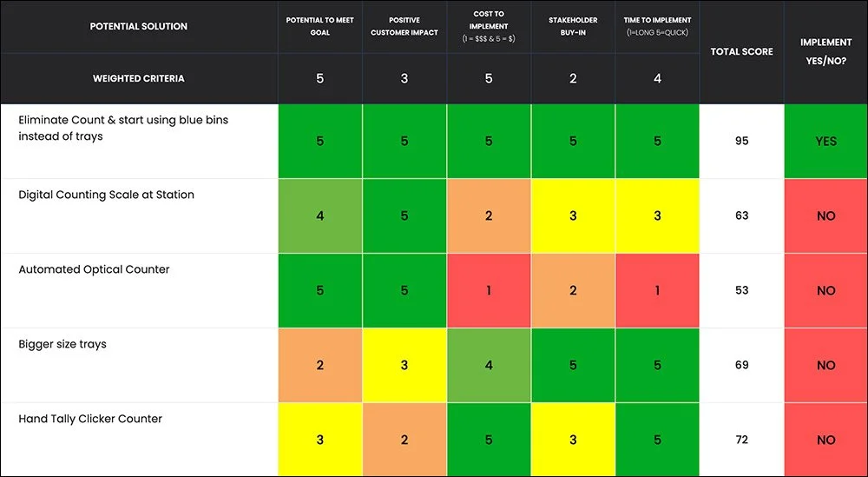The width and height of the screenshot is (868, 477).
Task: Select the Stakeholder Buy-In column header
Action: pos(573,27)
